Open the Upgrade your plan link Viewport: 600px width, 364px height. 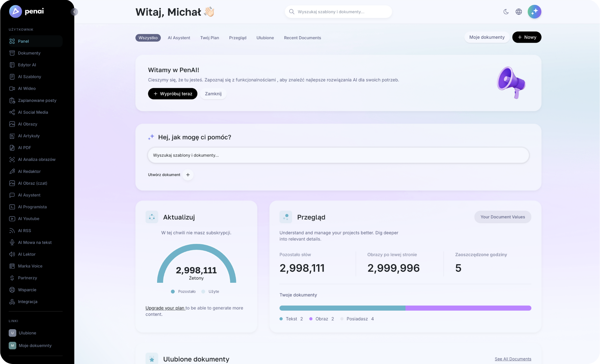point(165,308)
